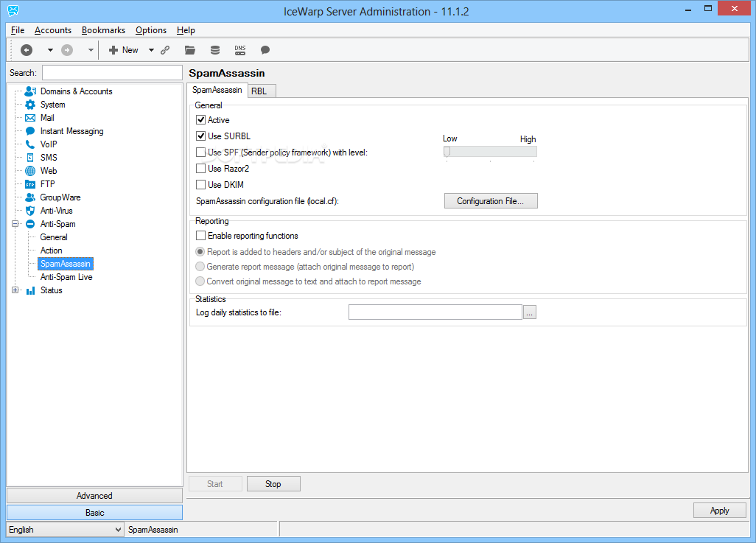Screen dimensions: 756x543
Task: Click the System gear icon
Action: coord(30,105)
